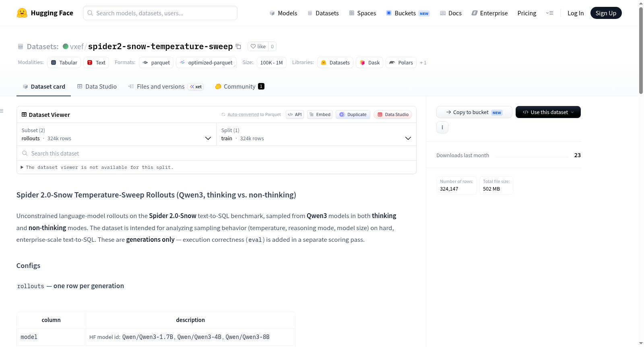Click the green vxef avatar icon
Viewport: 644px width, 347px height.
click(x=66, y=46)
